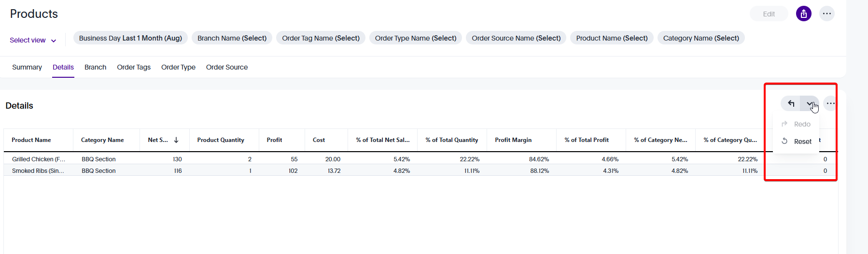This screenshot has width=868, height=254.
Task: Open Business Day Last 1 Month filter
Action: pyautogui.click(x=130, y=38)
